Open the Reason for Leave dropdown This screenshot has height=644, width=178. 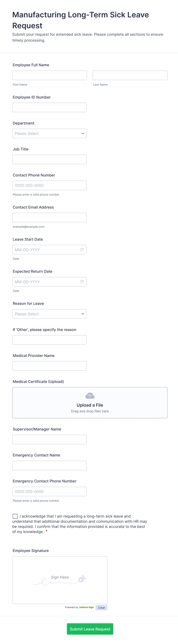(x=49, y=314)
